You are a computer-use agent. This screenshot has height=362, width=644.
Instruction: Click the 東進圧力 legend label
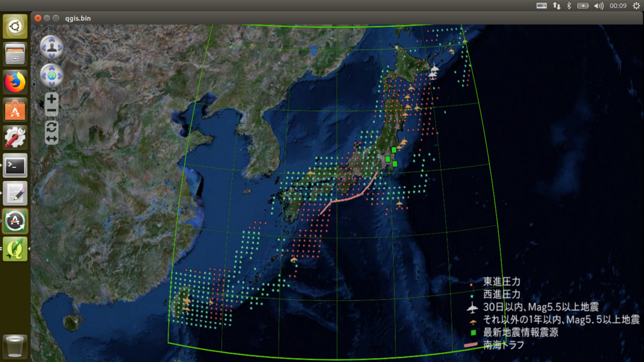pos(501,282)
